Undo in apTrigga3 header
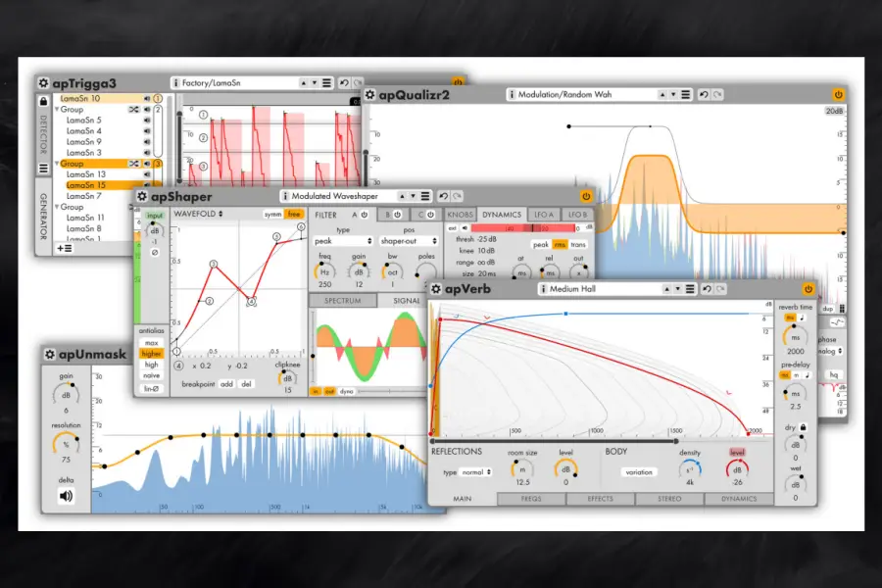The image size is (882, 588). coord(344,83)
